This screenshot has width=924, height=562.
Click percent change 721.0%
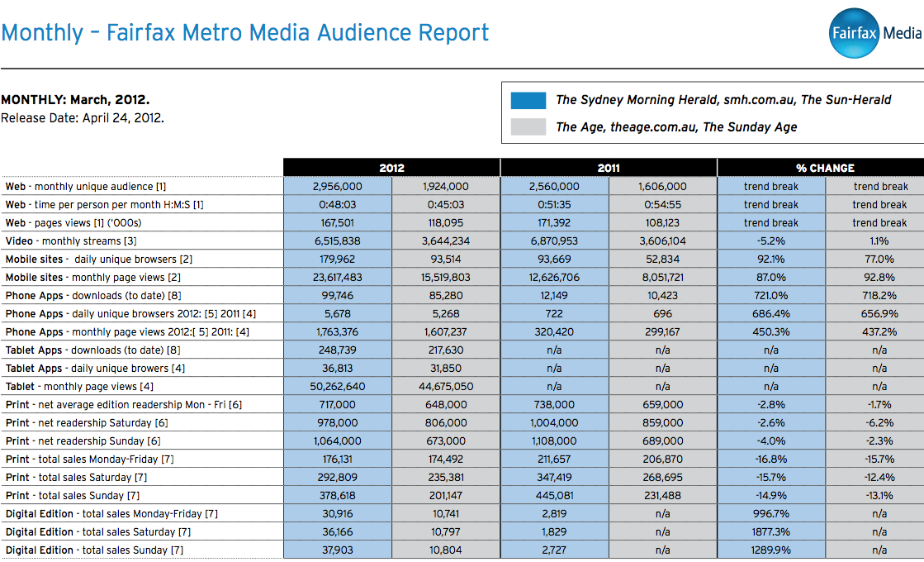point(770,295)
